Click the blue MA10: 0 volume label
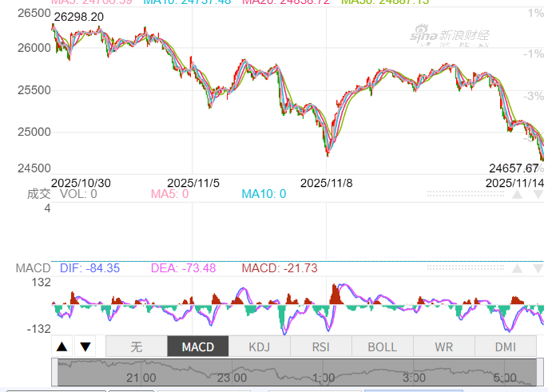This screenshot has width=548, height=392. (264, 194)
